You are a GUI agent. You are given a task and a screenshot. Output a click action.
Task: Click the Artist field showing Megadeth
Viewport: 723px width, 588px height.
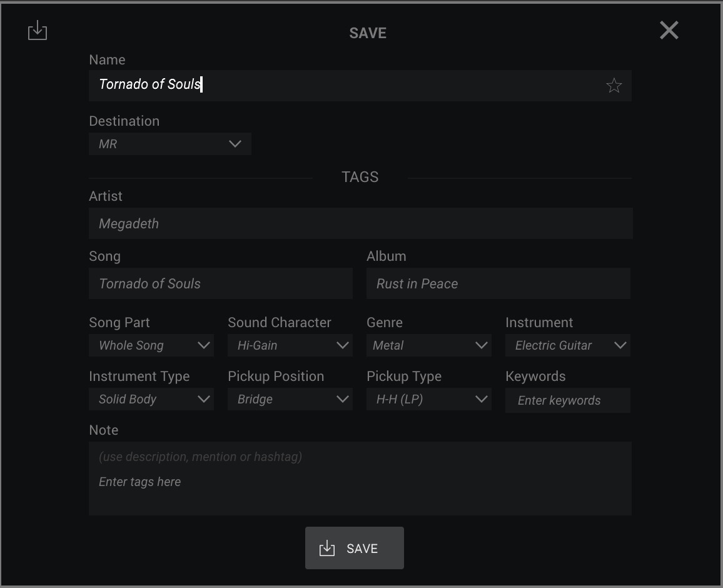point(361,223)
